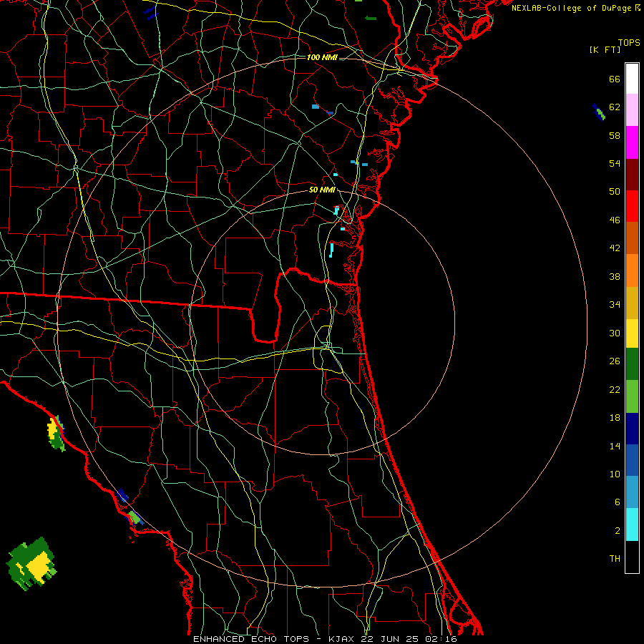
Task: Click the large green-yellow echo offshore southwest
Action: (31, 564)
